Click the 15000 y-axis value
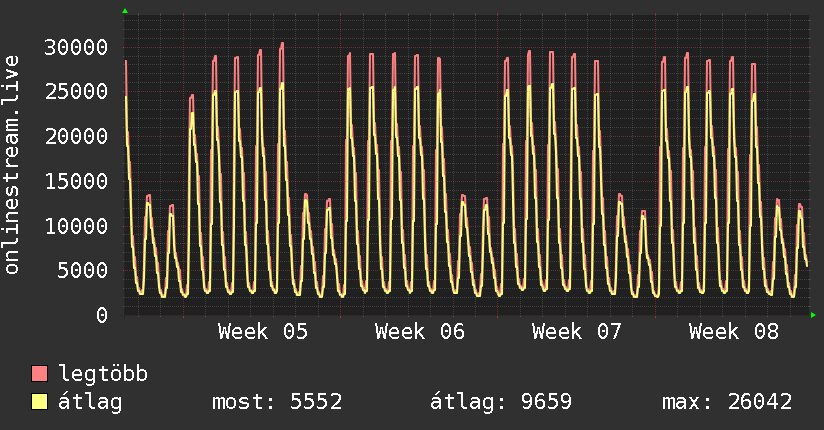The image size is (824, 430). tap(78, 181)
